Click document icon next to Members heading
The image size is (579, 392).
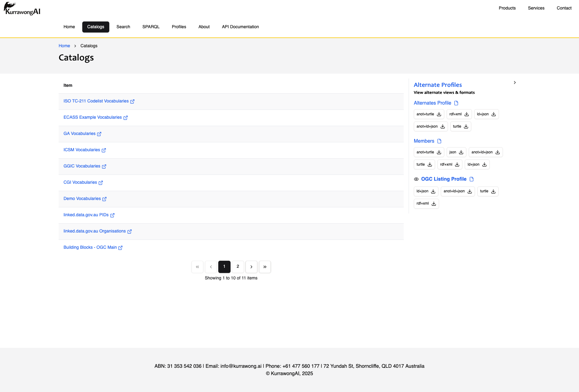pyautogui.click(x=439, y=141)
